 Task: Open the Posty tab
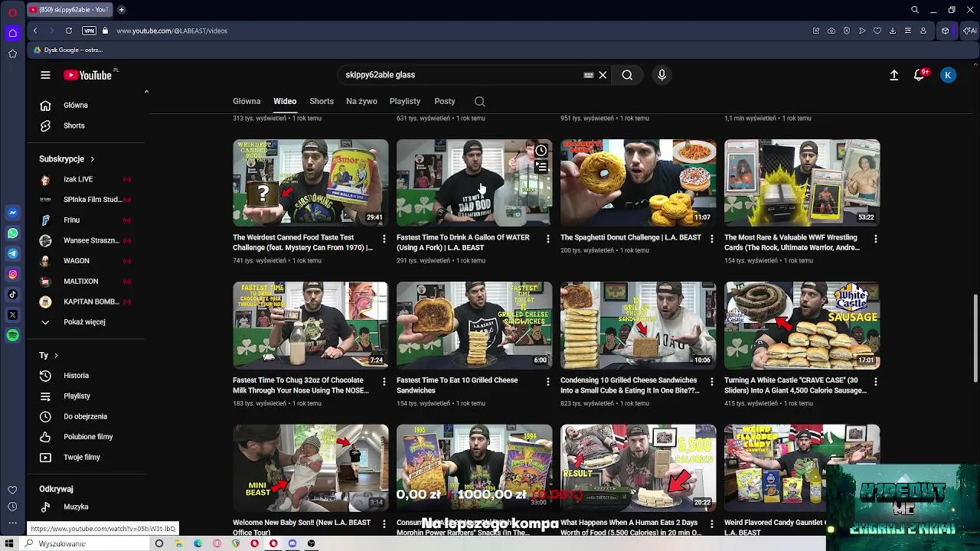point(445,101)
